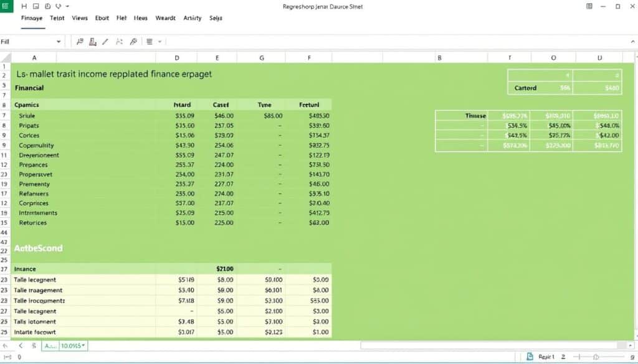Open the alignment options dropdown arrow
Screen dimensions: 638x364
[160, 42]
